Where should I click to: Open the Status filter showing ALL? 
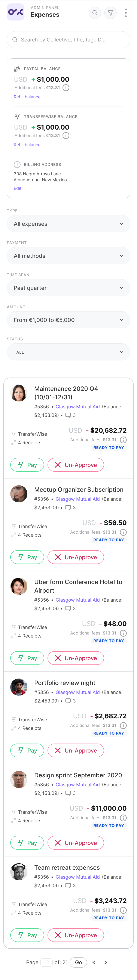pos(68,352)
